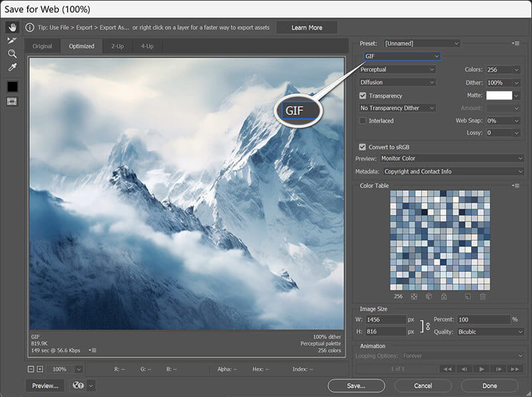Toggle Convert to sRGB
The image size is (532, 397).
pos(362,146)
